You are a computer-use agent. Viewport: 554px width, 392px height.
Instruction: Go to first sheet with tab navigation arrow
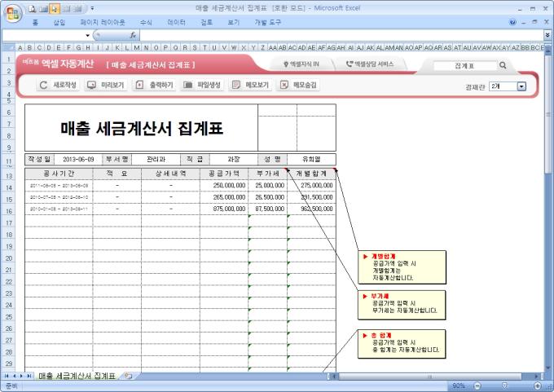click(6, 376)
